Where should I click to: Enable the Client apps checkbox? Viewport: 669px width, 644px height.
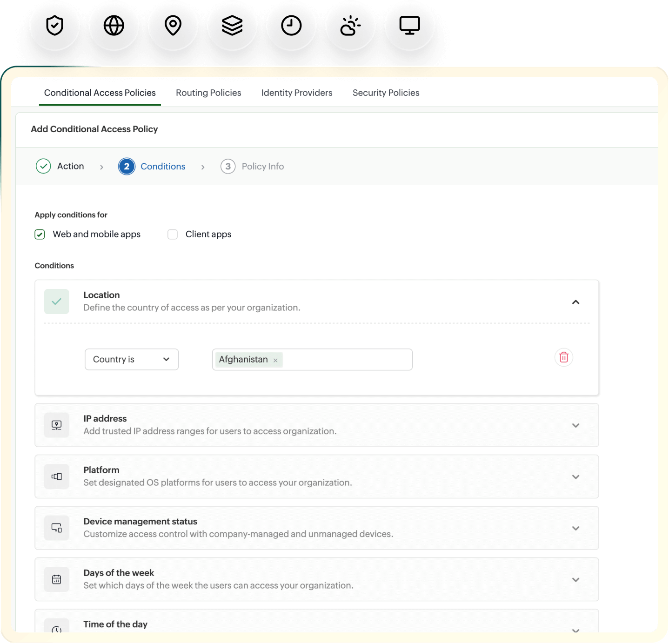tap(173, 235)
